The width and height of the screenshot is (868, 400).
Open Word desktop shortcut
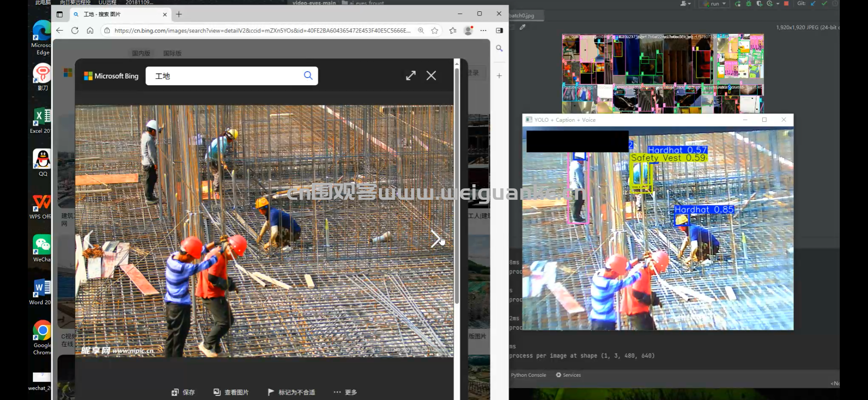click(41, 291)
